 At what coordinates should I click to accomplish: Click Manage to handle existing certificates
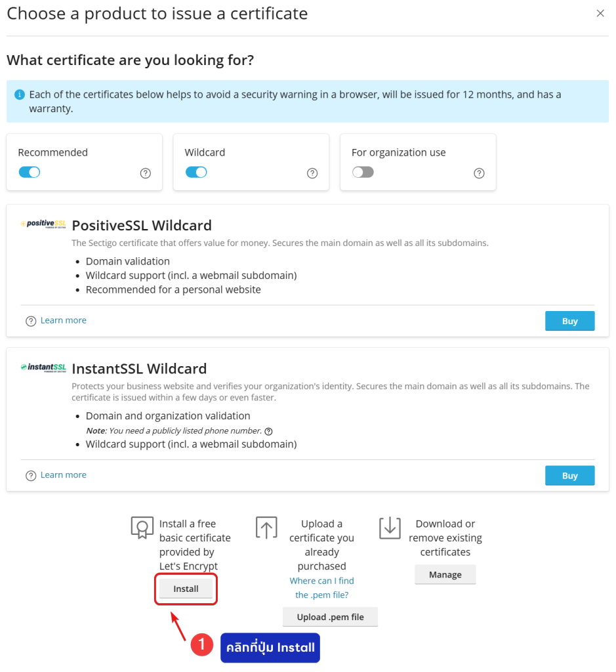click(445, 574)
